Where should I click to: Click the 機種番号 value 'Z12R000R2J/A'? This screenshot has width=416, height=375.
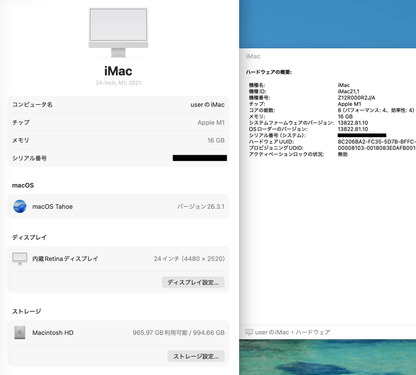click(x=356, y=98)
